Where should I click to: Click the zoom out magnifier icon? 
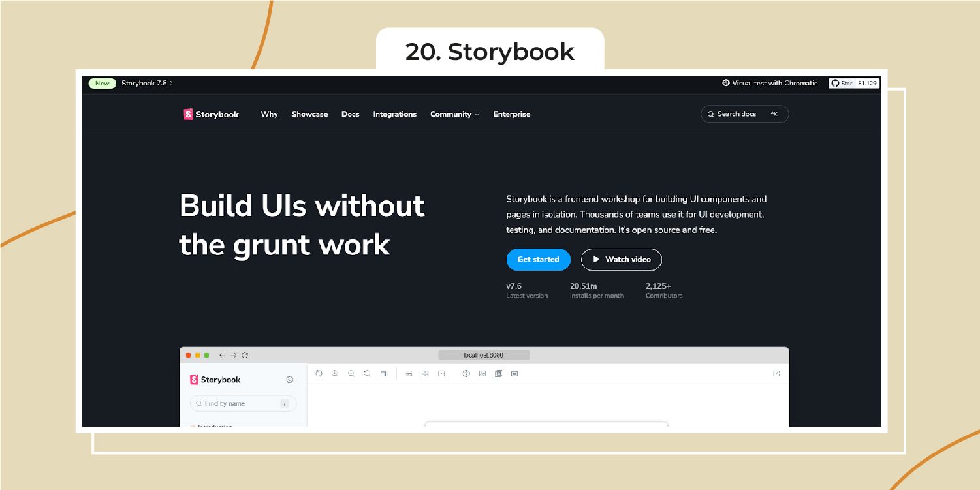coord(351,374)
